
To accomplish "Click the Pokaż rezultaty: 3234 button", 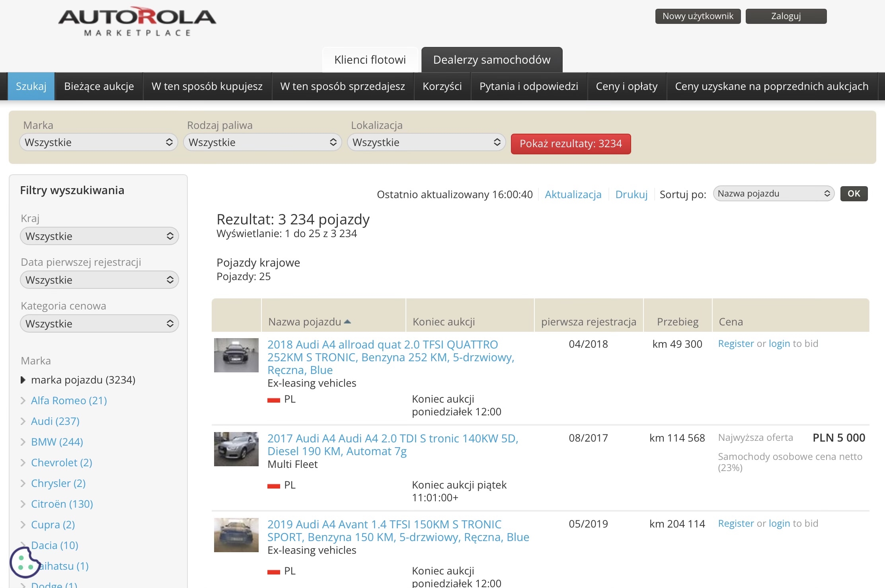I will [x=570, y=144].
